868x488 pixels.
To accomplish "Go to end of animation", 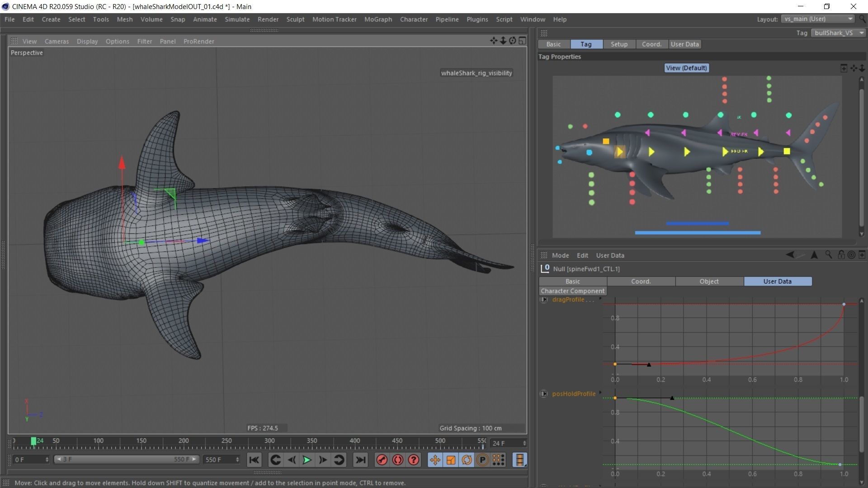I will click(x=360, y=460).
